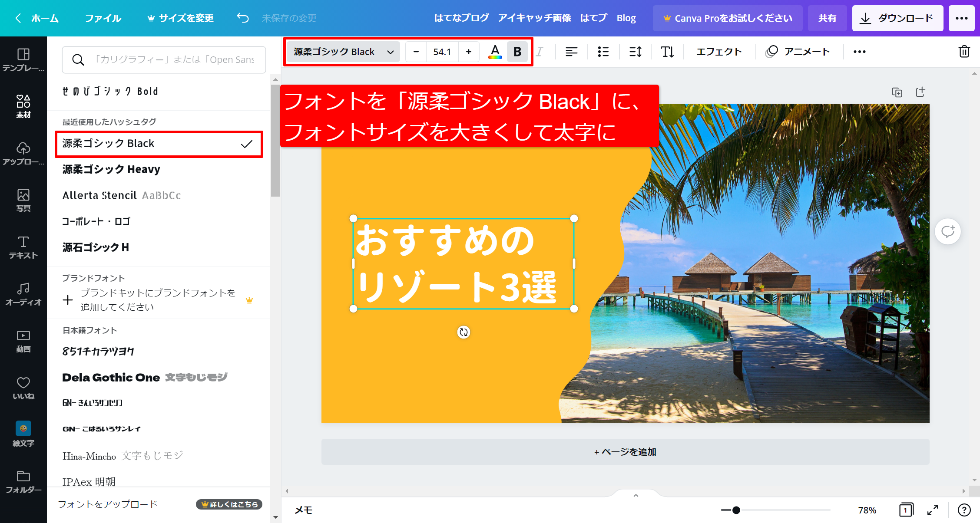Open the 絵文字 emoji panel
The height and width of the screenshot is (523, 980).
(23, 434)
